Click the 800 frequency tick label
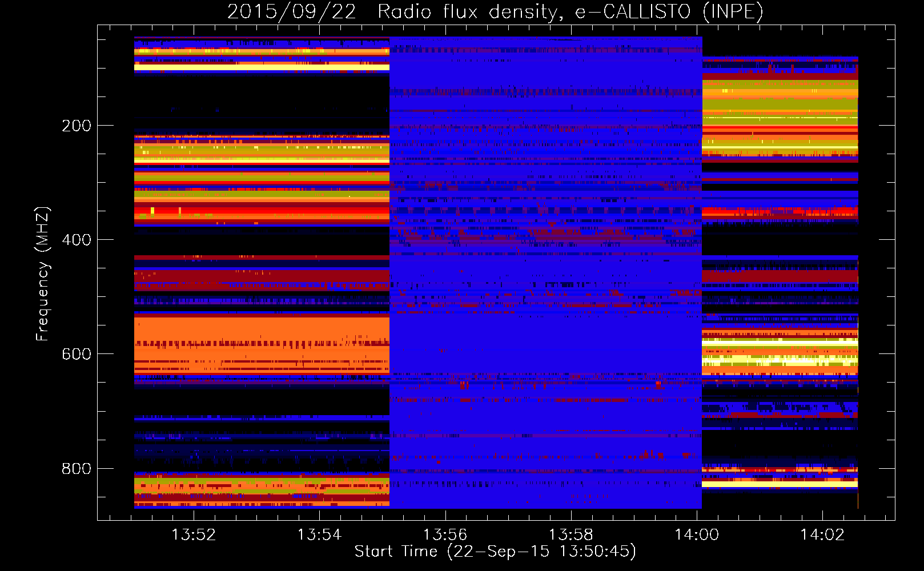 click(x=77, y=468)
